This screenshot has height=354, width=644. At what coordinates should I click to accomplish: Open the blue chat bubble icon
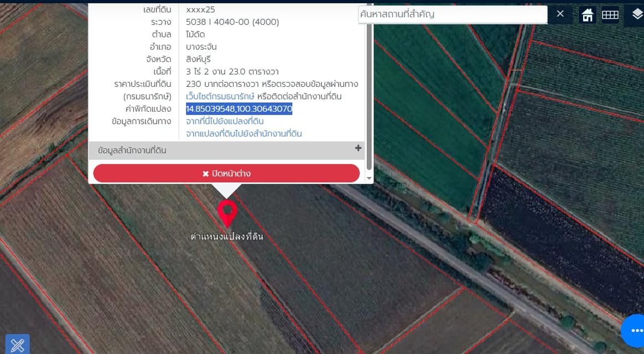(635, 330)
